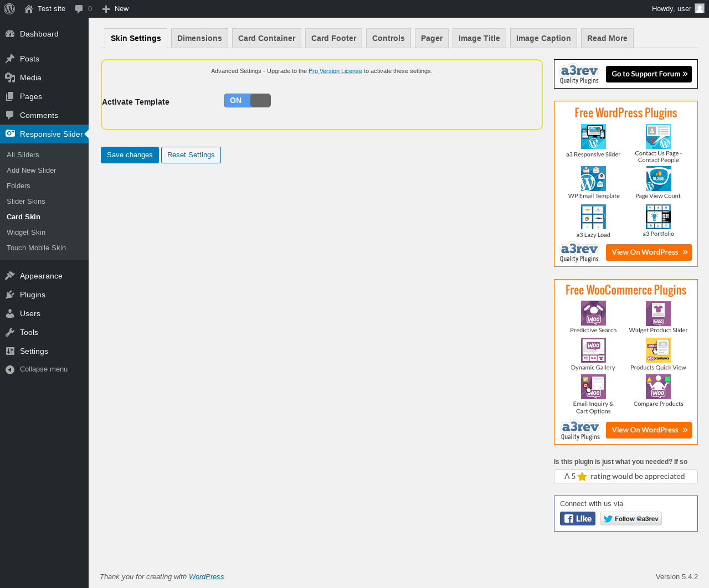Click the Reset Settings button
Viewport: 709px width, 588px height.
coord(191,155)
